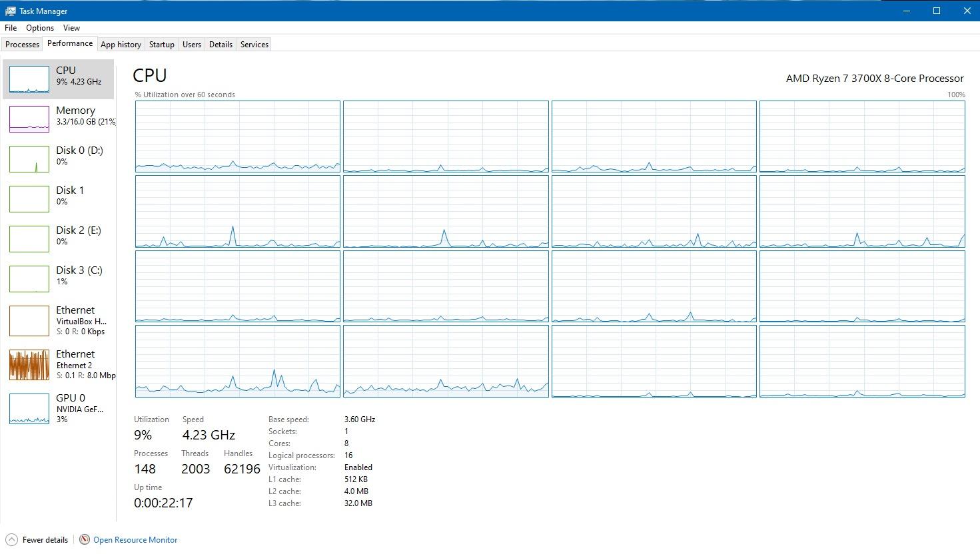Select the Disk 3 (C:) graph thumbnail
This screenshot has height=556, width=980.
pos(29,279)
